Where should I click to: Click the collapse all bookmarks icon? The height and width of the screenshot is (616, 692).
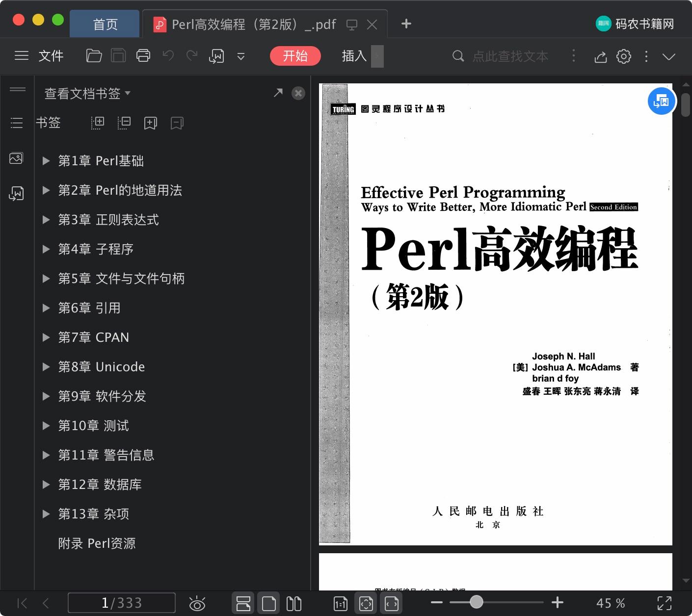click(124, 123)
